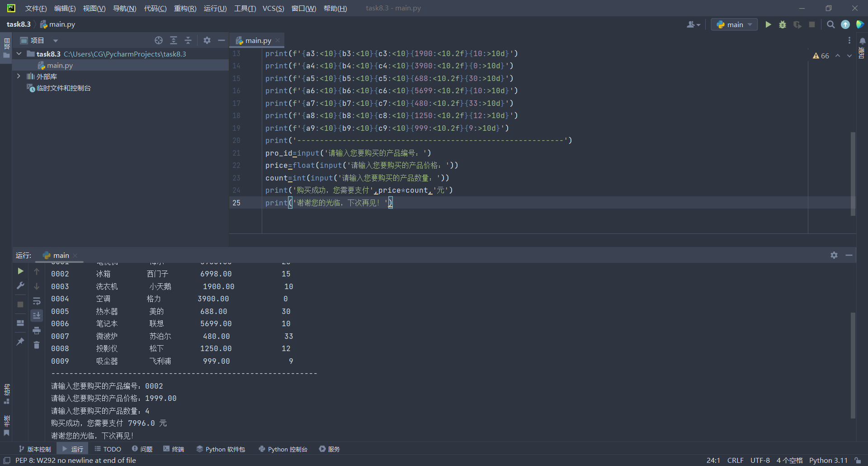
Task: Open 版本控制 tool window
Action: point(35,449)
